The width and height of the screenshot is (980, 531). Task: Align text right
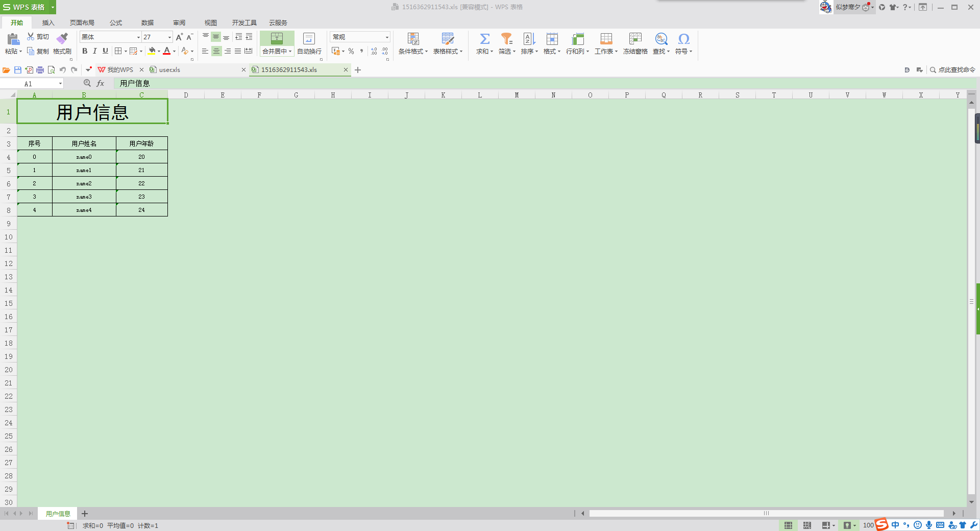pyautogui.click(x=227, y=51)
